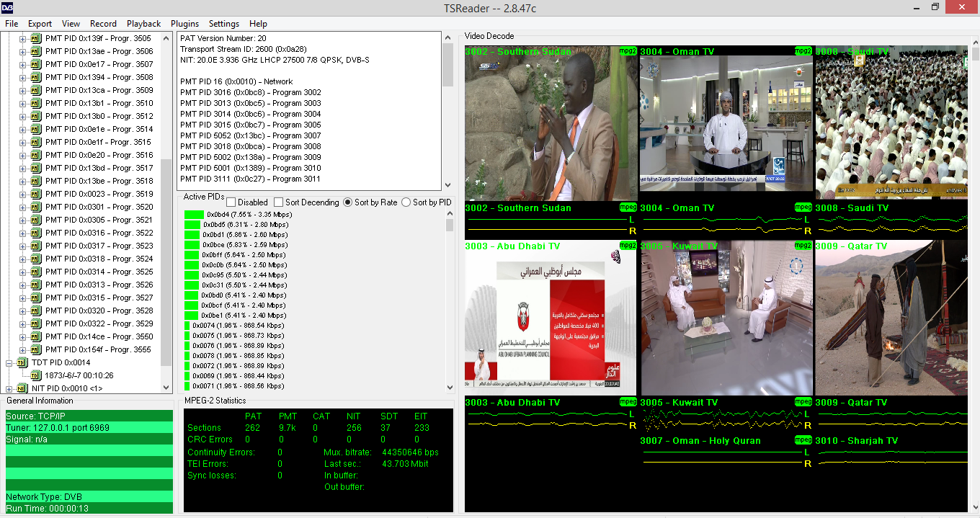This screenshot has height=518, width=980.
Task: Click the program tree vertical scrollbar
Action: pos(166,213)
